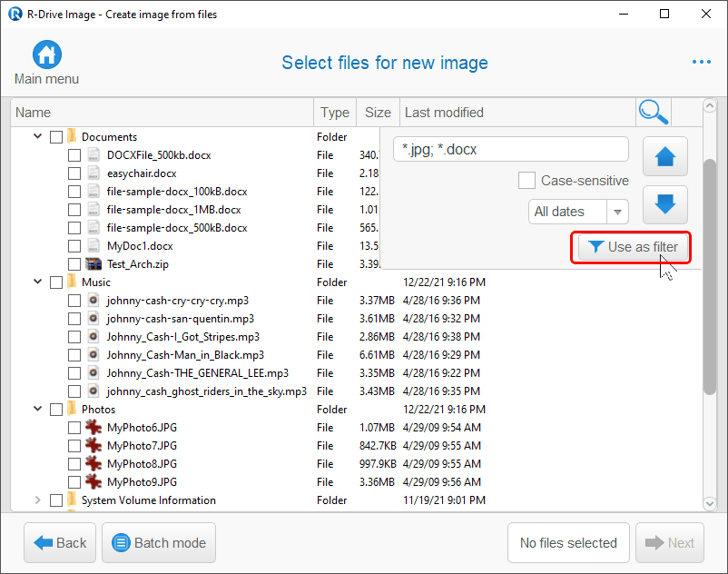Jump to previous match with up arrow
Screen dimensions: 728x574
click(x=664, y=156)
